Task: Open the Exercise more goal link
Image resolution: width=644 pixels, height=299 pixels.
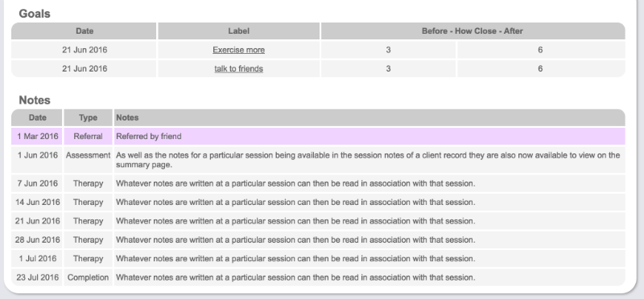Action: [238, 50]
